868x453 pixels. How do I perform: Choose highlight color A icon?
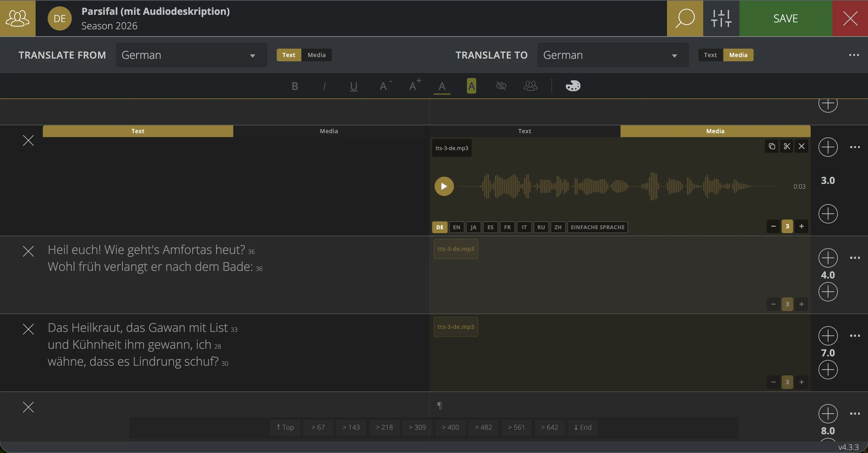[471, 86]
